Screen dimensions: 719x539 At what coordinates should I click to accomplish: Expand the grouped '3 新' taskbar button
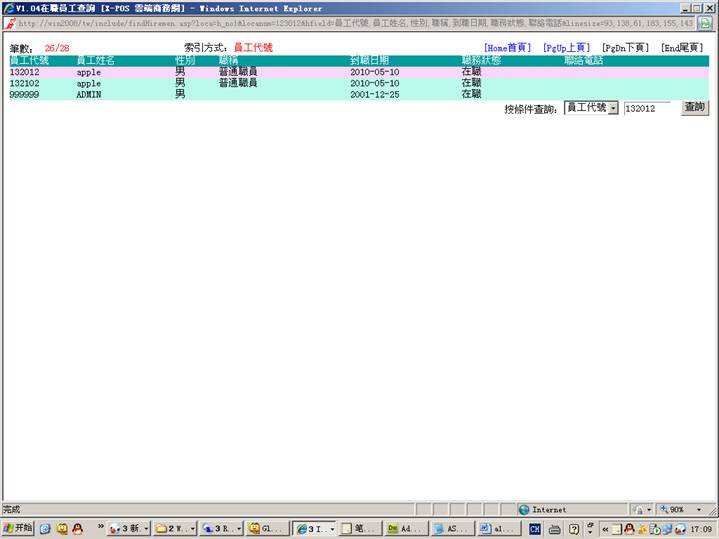point(147,528)
